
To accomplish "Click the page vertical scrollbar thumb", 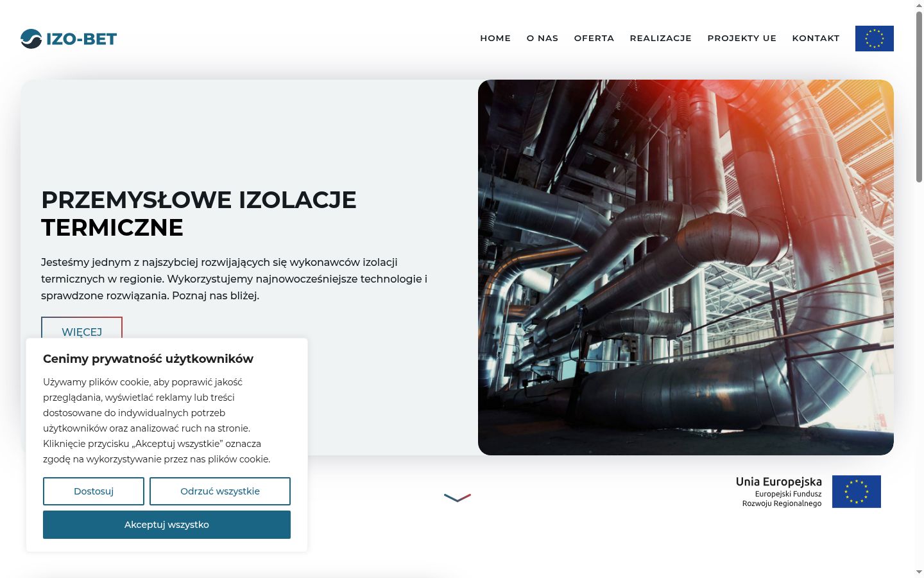I will pos(919,96).
